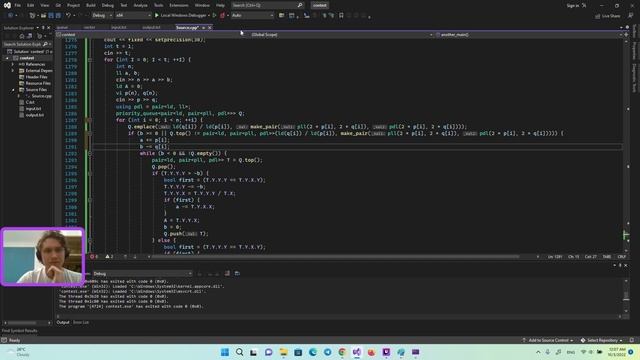This screenshot has width=640, height=360.
Task: Click the Visual Studio logo icon
Action: (x=7, y=5)
